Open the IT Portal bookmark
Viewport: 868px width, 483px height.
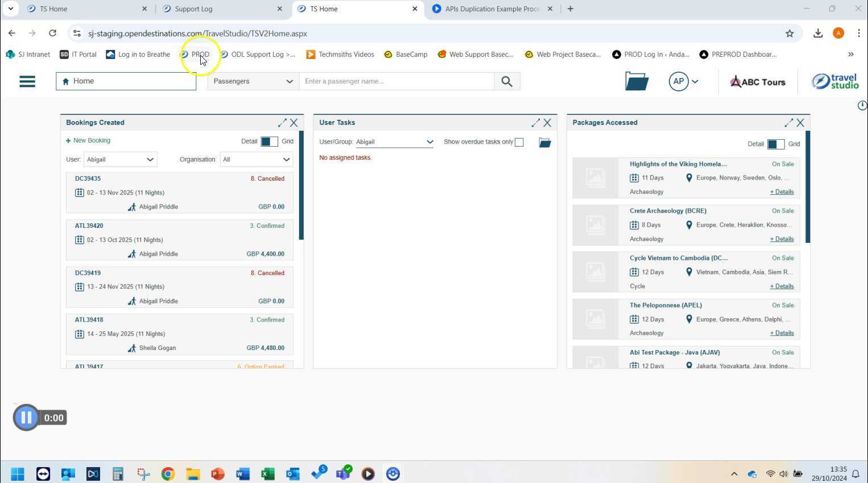78,55
